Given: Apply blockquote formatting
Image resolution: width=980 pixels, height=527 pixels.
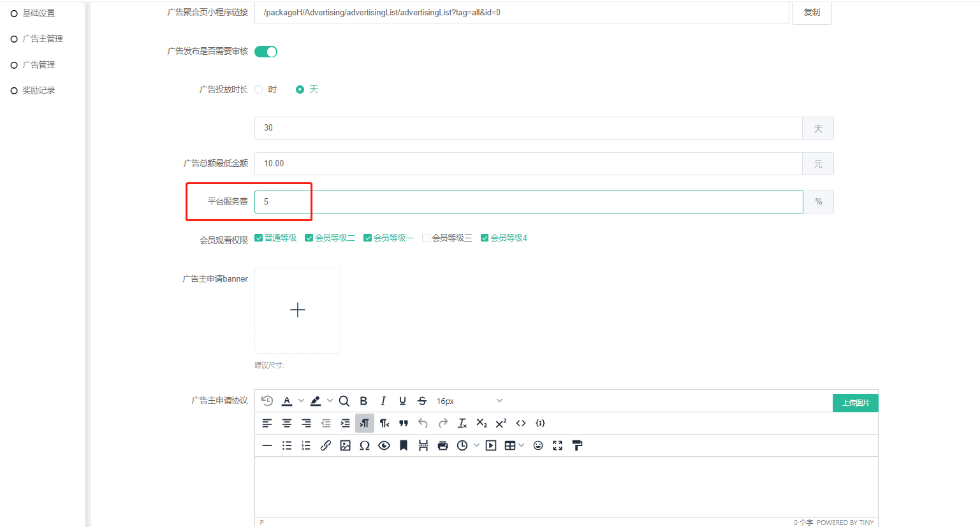Looking at the screenshot, I should click(x=404, y=423).
